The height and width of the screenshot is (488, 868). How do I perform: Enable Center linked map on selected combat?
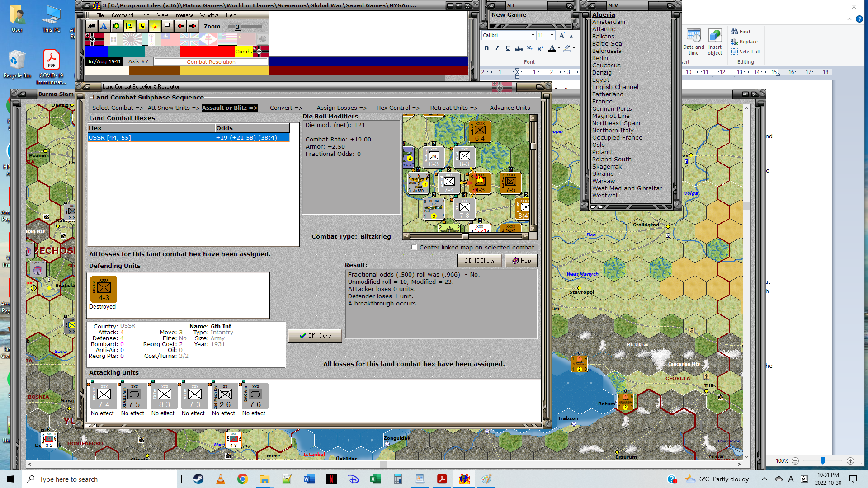[x=414, y=248]
